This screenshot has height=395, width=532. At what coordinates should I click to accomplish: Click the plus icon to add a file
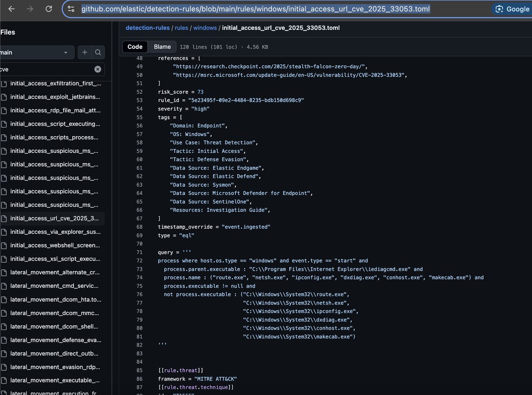click(x=85, y=52)
